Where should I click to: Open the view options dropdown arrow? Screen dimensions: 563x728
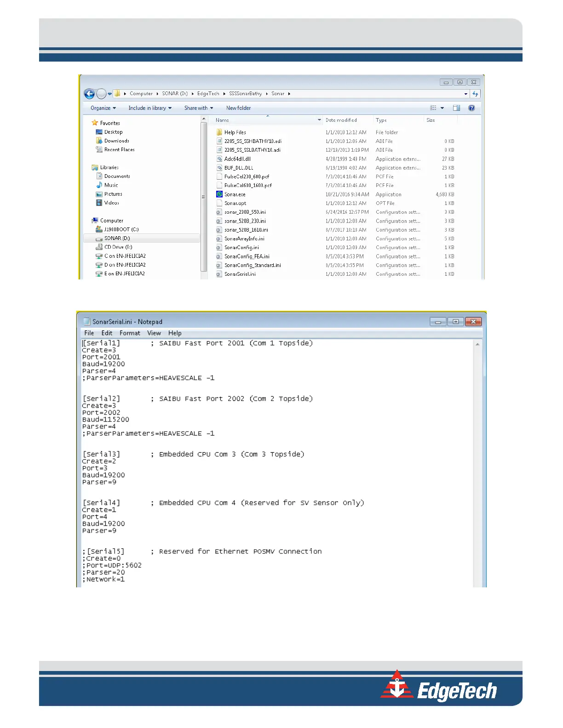click(x=442, y=108)
